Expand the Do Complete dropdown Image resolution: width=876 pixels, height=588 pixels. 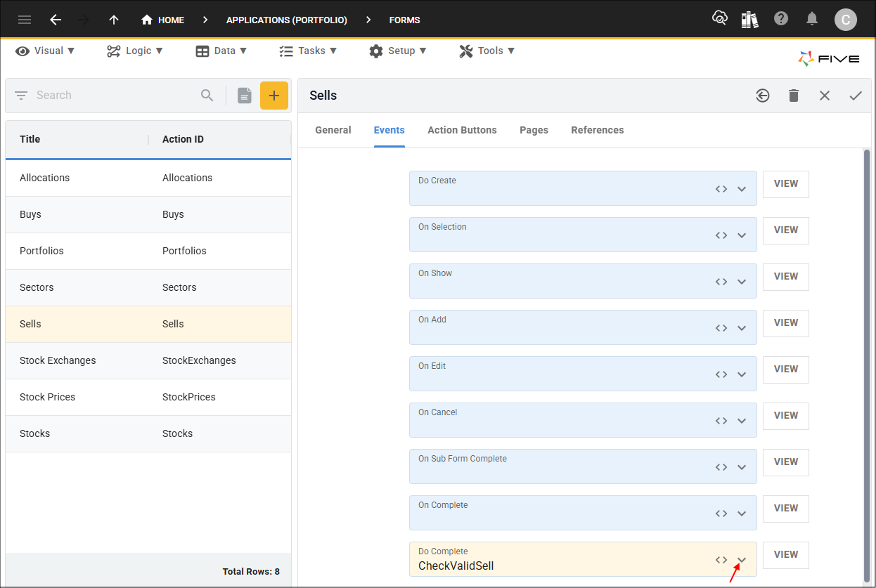pyautogui.click(x=742, y=560)
